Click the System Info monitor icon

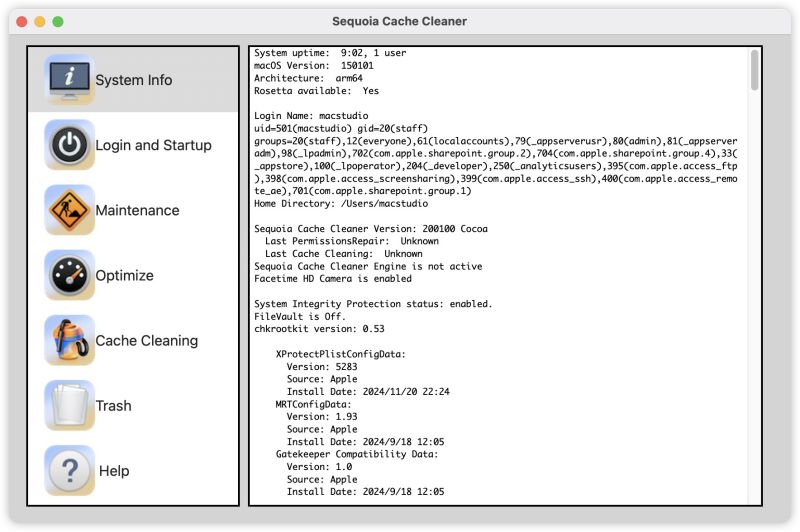[x=69, y=80]
